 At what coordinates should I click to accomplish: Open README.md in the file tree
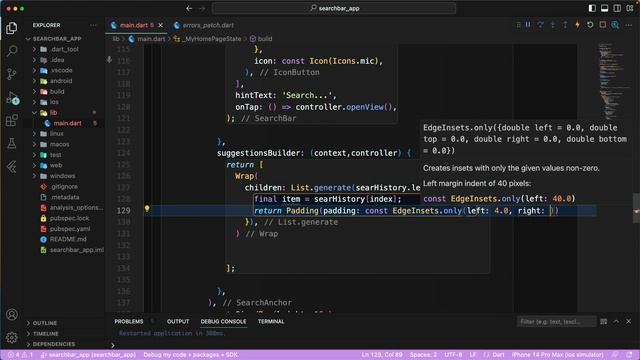(68, 239)
